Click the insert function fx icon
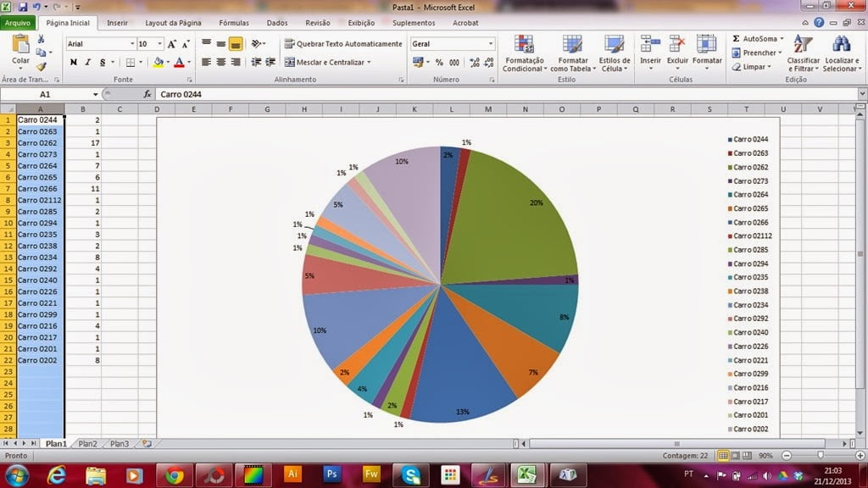 (x=147, y=94)
